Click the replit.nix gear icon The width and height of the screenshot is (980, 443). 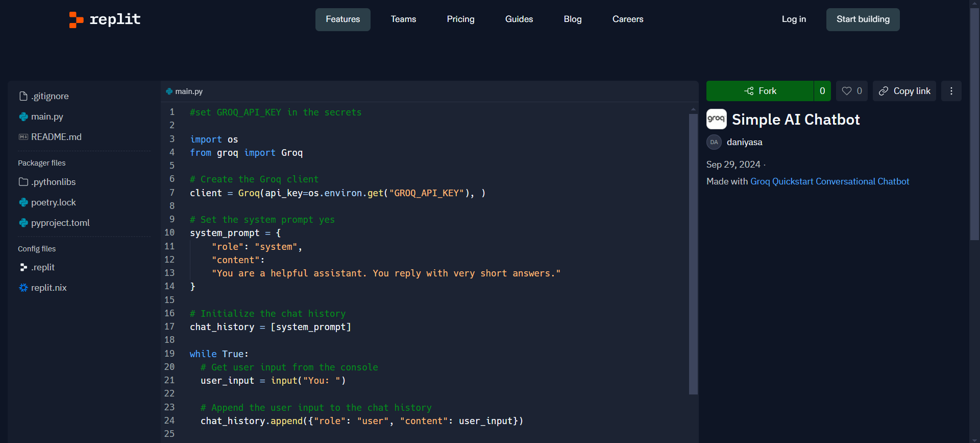23,288
